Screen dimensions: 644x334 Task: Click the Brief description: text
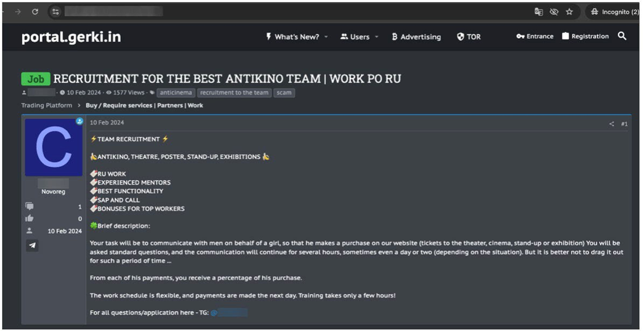point(123,226)
